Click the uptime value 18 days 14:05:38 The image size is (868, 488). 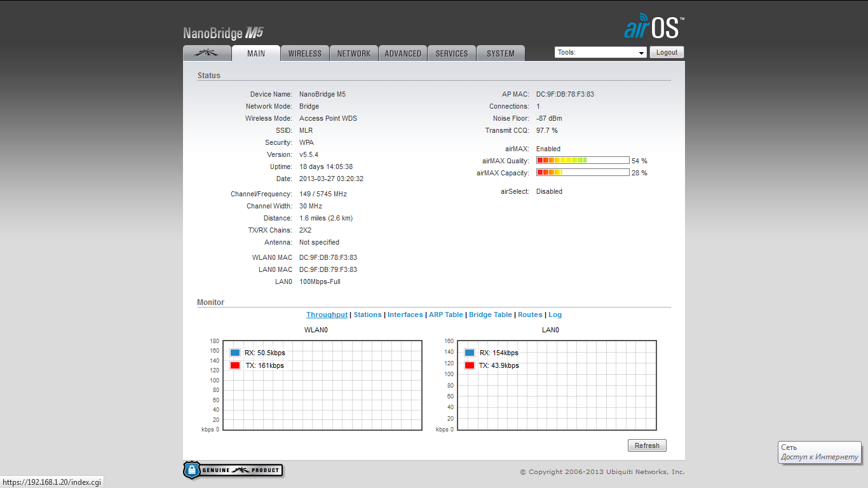(326, 166)
